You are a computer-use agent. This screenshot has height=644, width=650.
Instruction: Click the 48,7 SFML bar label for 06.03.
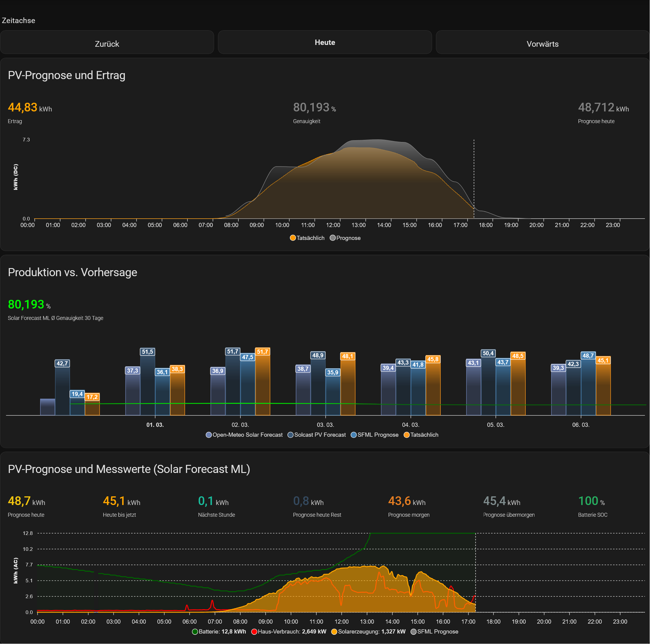click(588, 356)
